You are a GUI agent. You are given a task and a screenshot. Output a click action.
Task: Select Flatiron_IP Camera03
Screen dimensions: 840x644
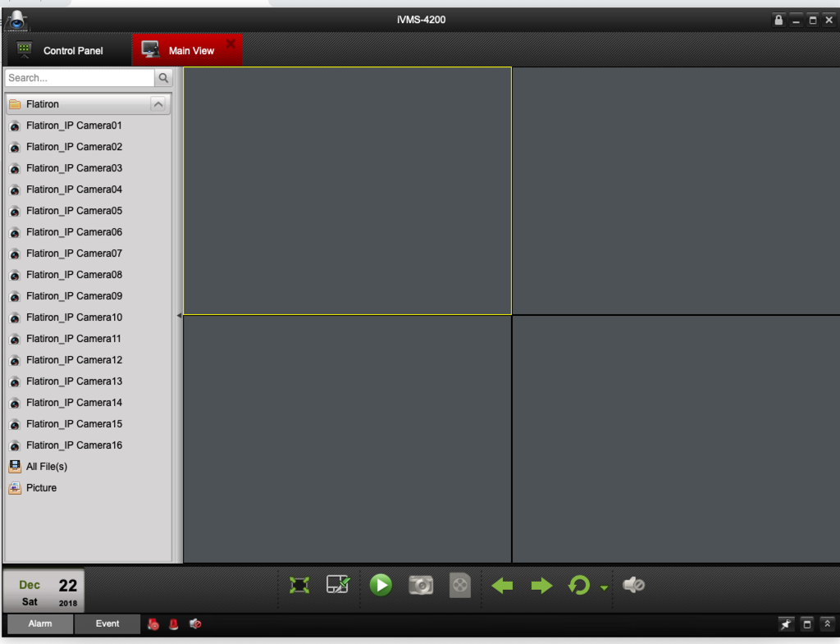(88, 168)
